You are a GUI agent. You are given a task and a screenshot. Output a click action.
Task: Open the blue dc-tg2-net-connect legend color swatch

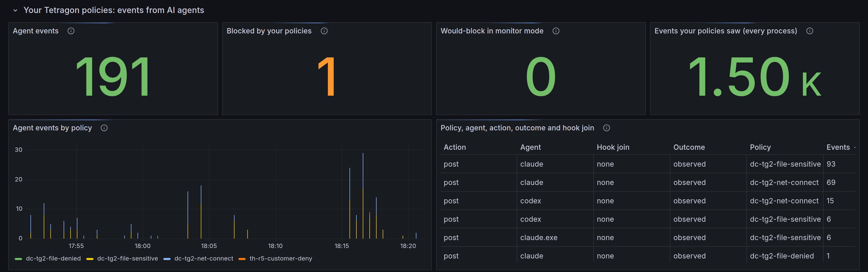tap(167, 259)
